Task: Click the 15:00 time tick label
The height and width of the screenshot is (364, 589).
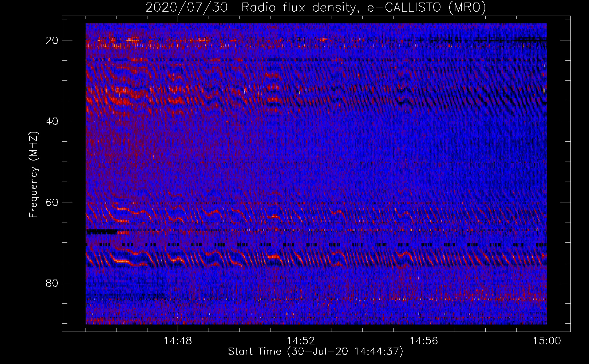Action: point(547,341)
